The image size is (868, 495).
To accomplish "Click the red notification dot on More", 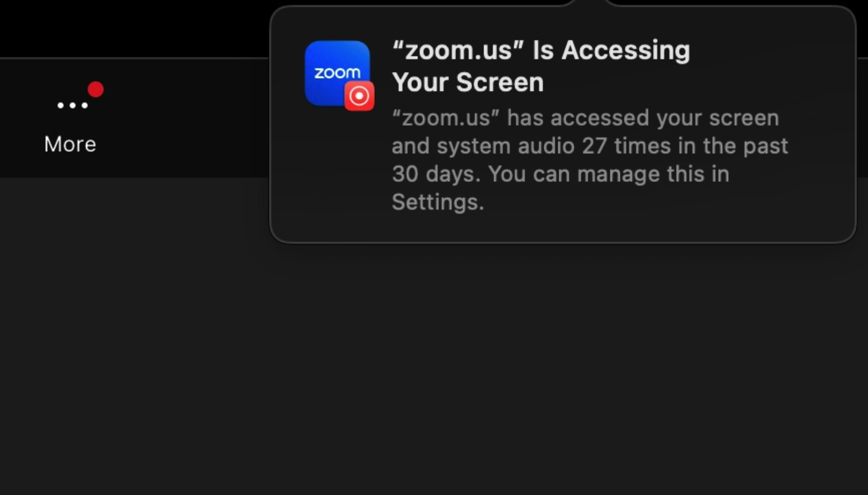I will click(96, 89).
